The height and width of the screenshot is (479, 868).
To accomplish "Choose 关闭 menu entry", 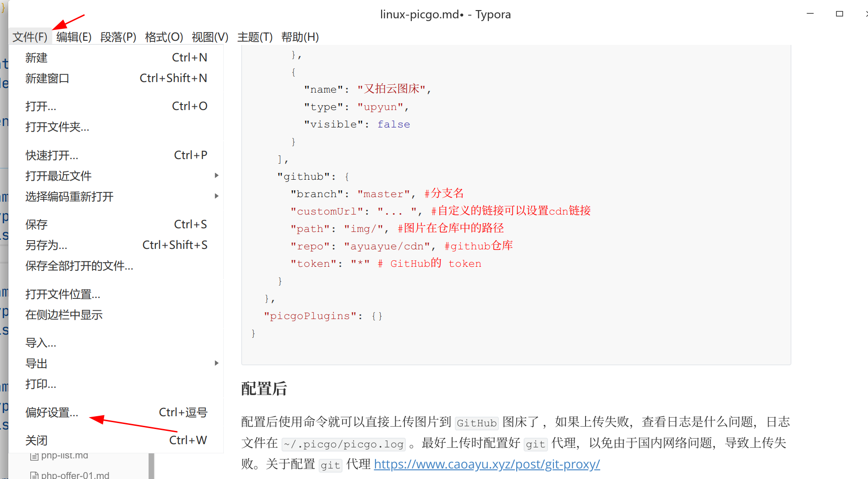I will [x=116, y=440].
